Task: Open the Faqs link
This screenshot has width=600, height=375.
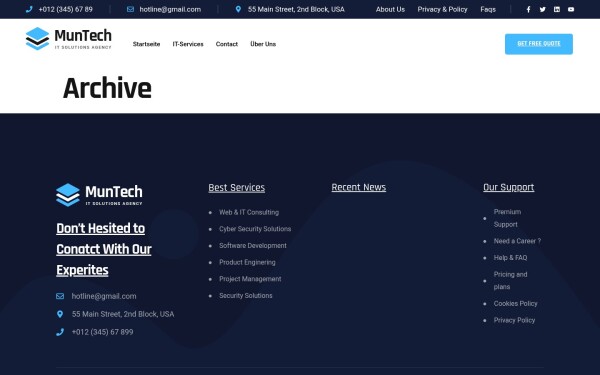Action: click(x=488, y=9)
